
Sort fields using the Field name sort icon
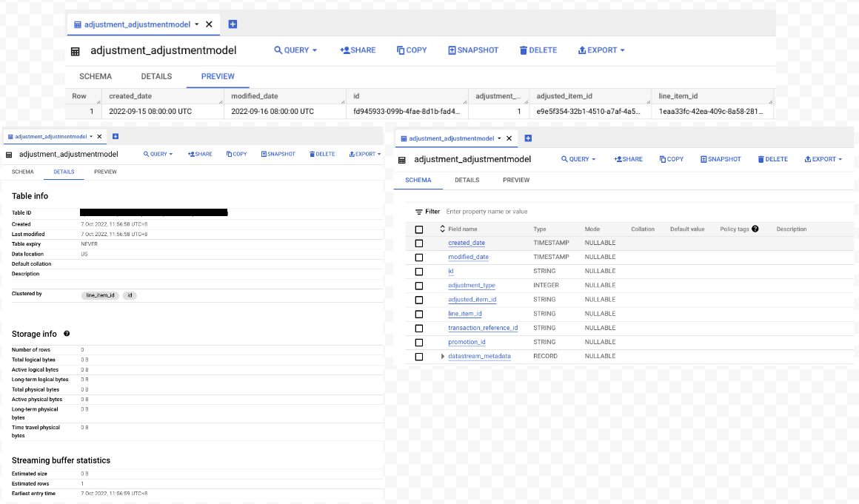[x=443, y=229]
